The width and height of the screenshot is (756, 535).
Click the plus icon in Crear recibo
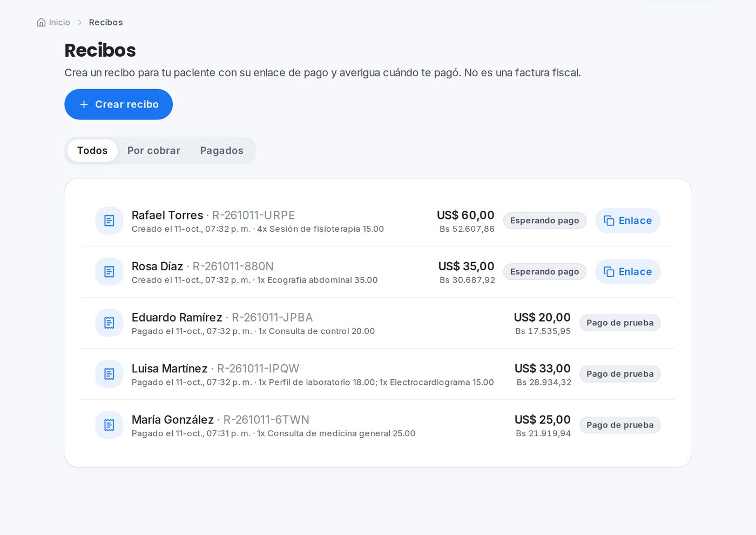tap(84, 104)
